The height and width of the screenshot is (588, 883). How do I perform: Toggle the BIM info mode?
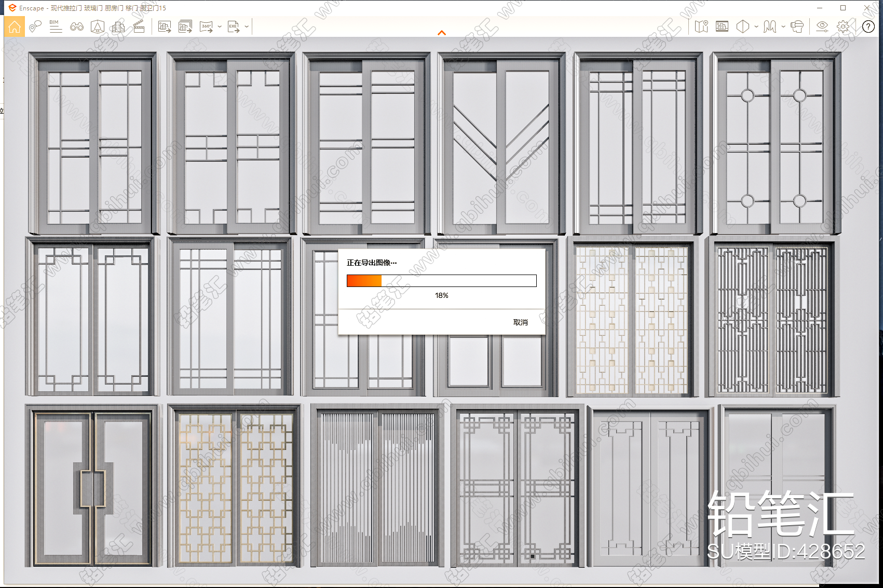pos(56,26)
